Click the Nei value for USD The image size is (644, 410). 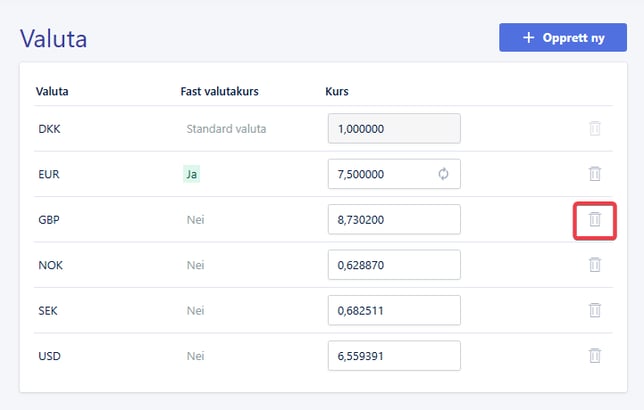coord(195,356)
